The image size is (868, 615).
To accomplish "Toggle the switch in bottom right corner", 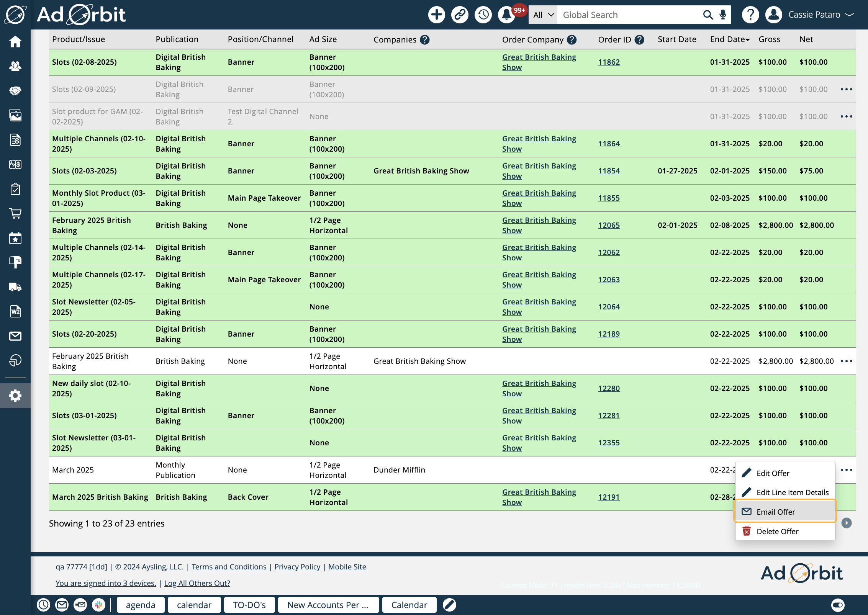I will point(838,605).
